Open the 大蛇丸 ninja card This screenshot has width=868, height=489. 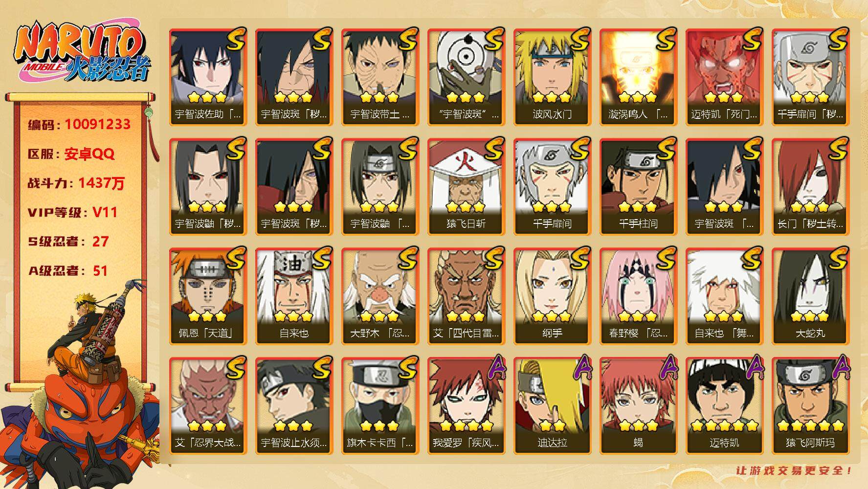coord(810,296)
